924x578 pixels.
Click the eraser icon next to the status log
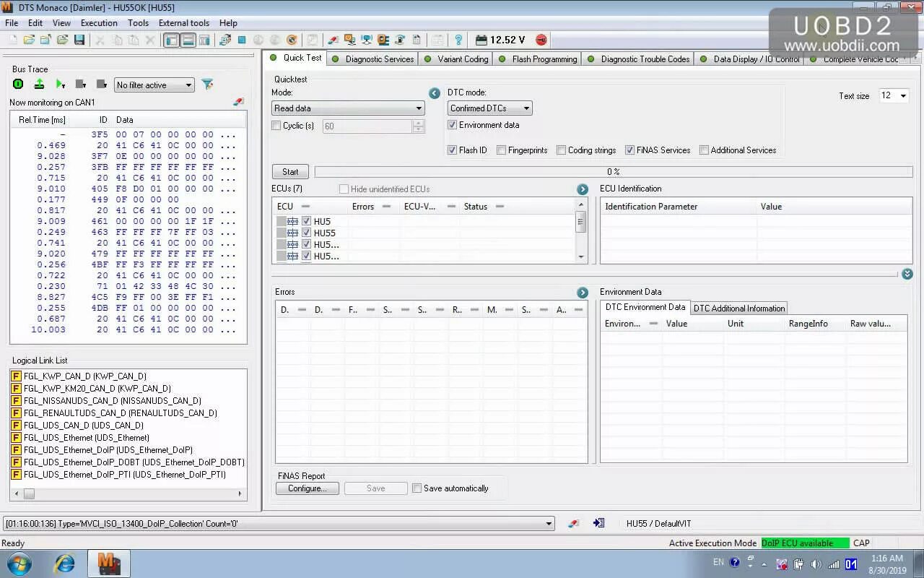click(x=573, y=523)
